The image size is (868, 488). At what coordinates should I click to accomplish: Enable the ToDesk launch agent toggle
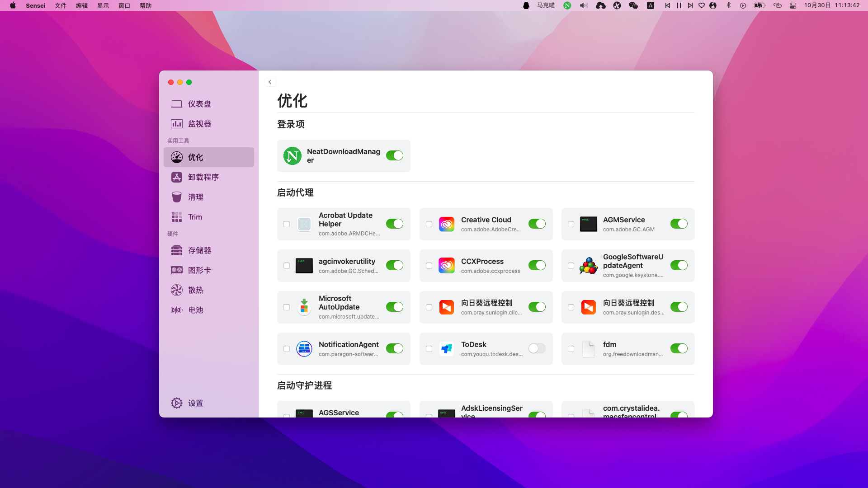537,348
